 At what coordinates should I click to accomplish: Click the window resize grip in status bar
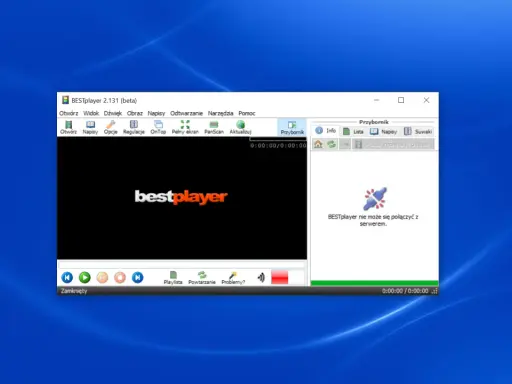tap(434, 291)
